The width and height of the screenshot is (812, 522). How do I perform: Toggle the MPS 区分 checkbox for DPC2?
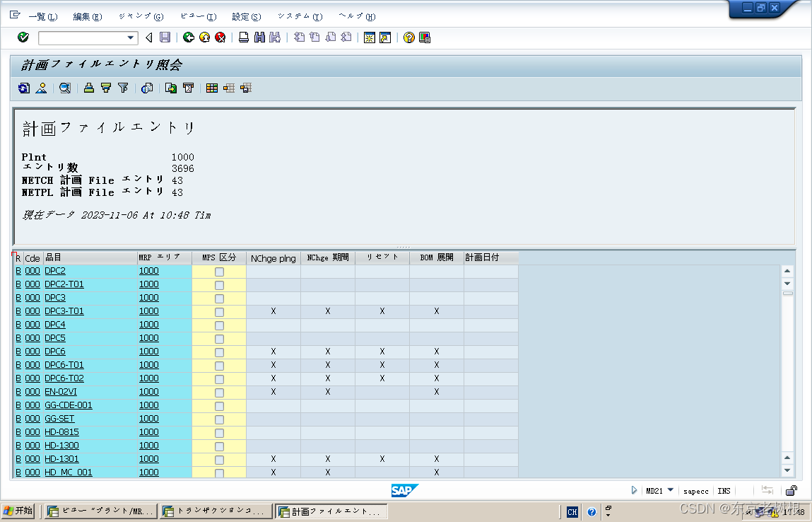click(x=219, y=270)
